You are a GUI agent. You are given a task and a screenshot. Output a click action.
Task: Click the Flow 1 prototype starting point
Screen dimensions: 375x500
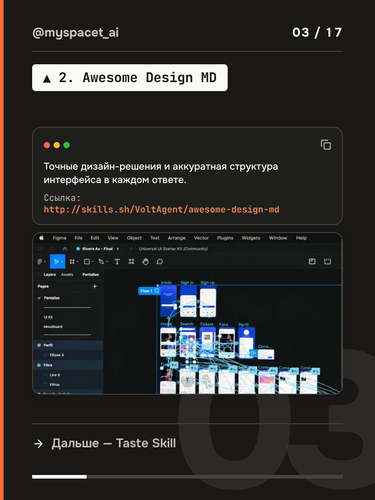click(x=149, y=291)
